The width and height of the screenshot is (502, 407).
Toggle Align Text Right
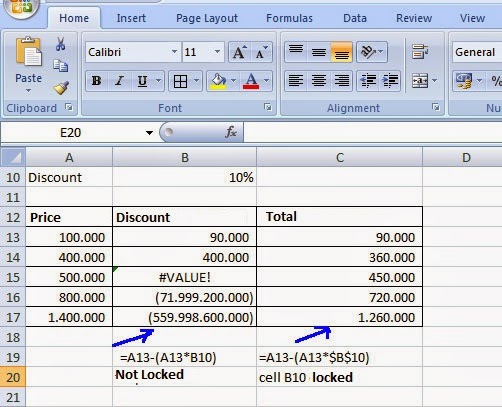[x=342, y=81]
